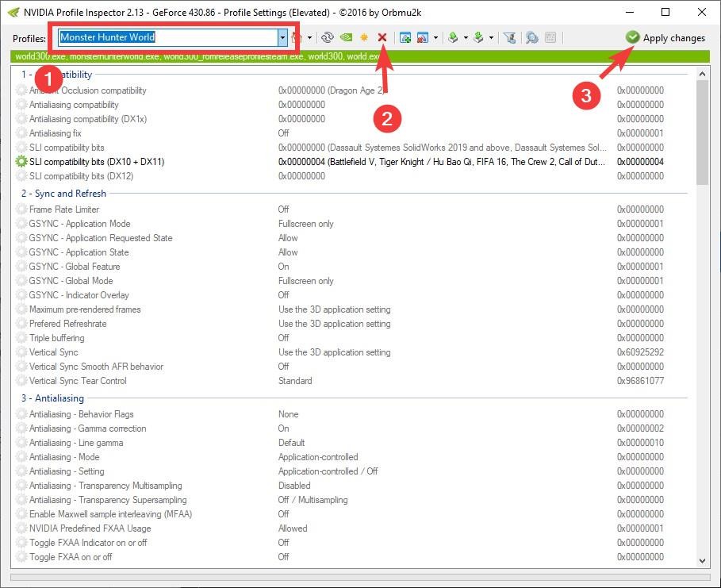The height and width of the screenshot is (588, 721).
Task: Select the 'Vertical Sync Smooth AFR behavior' setting name
Action: coord(96,367)
